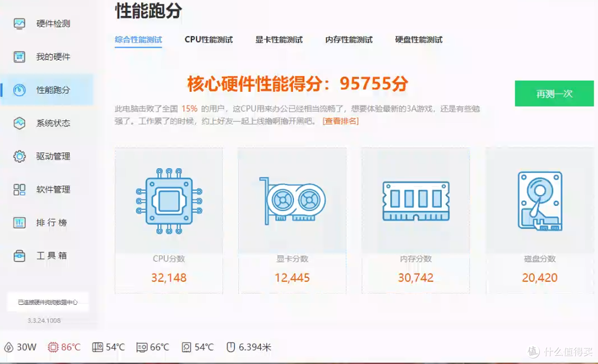598x364 pixels.
Task: Click the 性能跑分 gauge icon in sidebar
Action: 19,90
